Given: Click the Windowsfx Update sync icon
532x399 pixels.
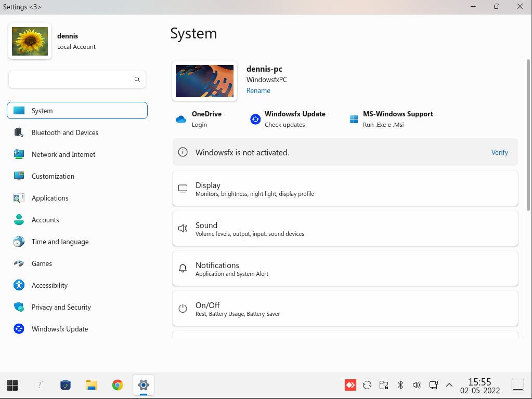Looking at the screenshot, I should [x=255, y=119].
